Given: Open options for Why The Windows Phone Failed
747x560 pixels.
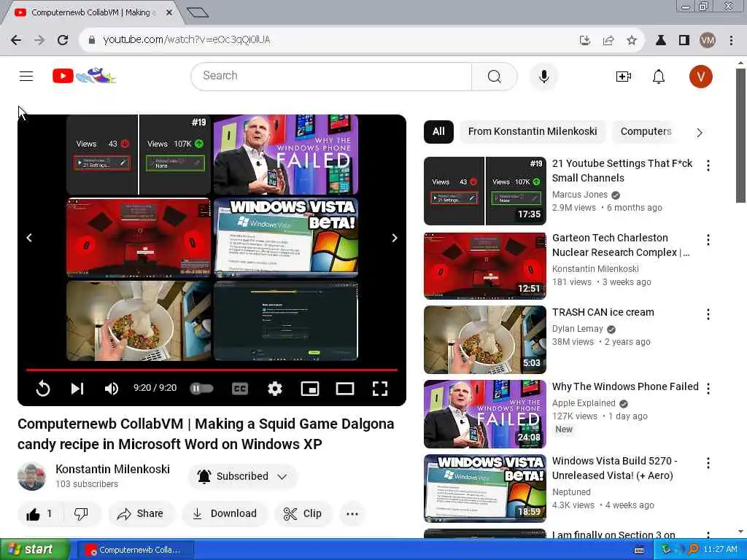Looking at the screenshot, I should [x=708, y=389].
